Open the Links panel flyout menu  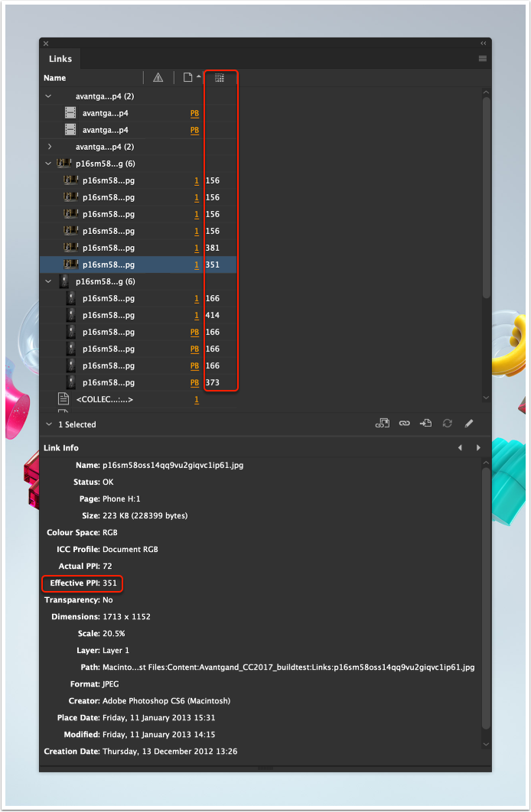pos(482,59)
